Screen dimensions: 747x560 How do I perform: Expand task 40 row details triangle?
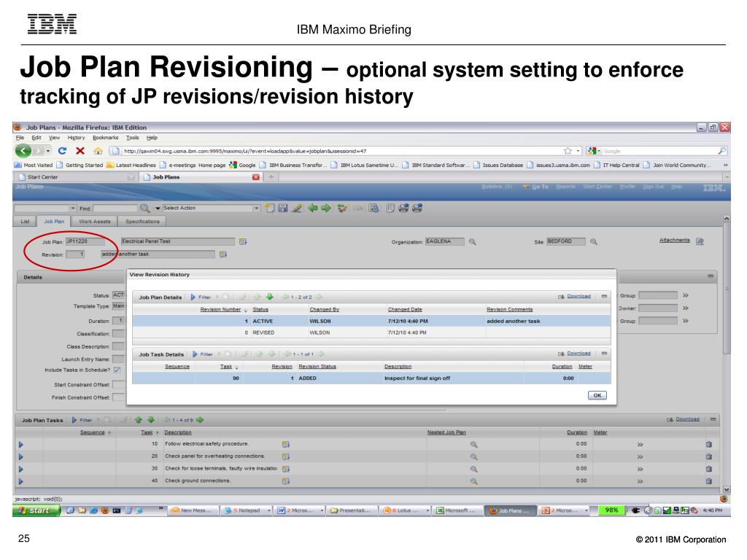(21, 481)
